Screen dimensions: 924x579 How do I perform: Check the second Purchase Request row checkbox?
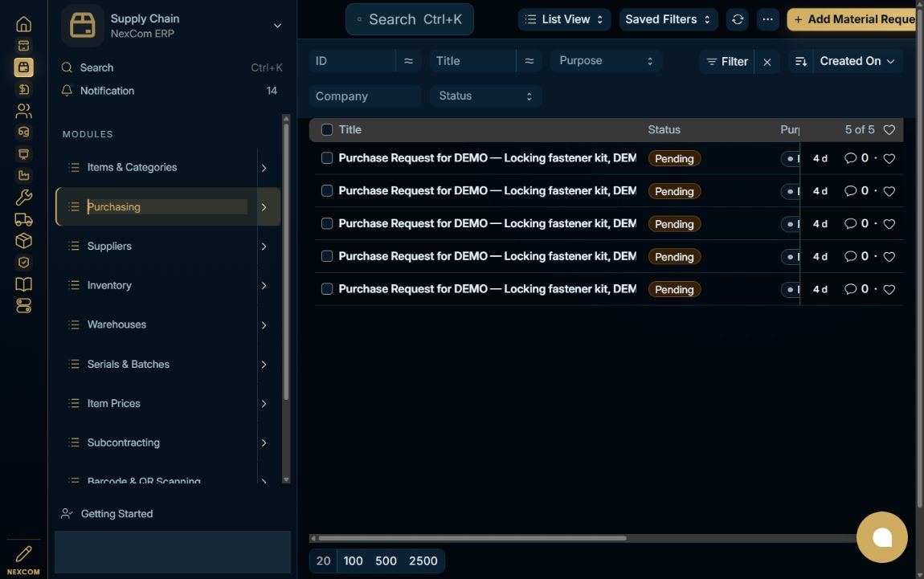pyautogui.click(x=327, y=191)
